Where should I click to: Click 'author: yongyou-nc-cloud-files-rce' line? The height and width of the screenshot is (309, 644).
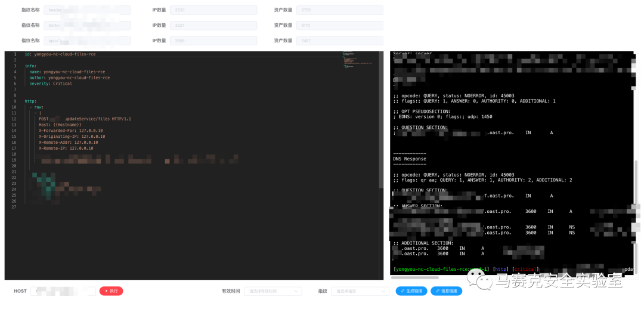point(69,78)
